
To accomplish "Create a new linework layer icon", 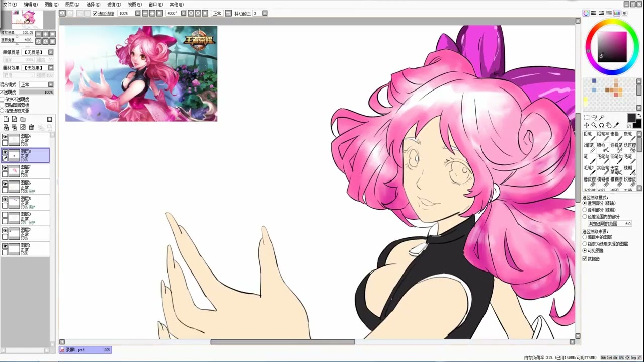I will click(x=15, y=119).
